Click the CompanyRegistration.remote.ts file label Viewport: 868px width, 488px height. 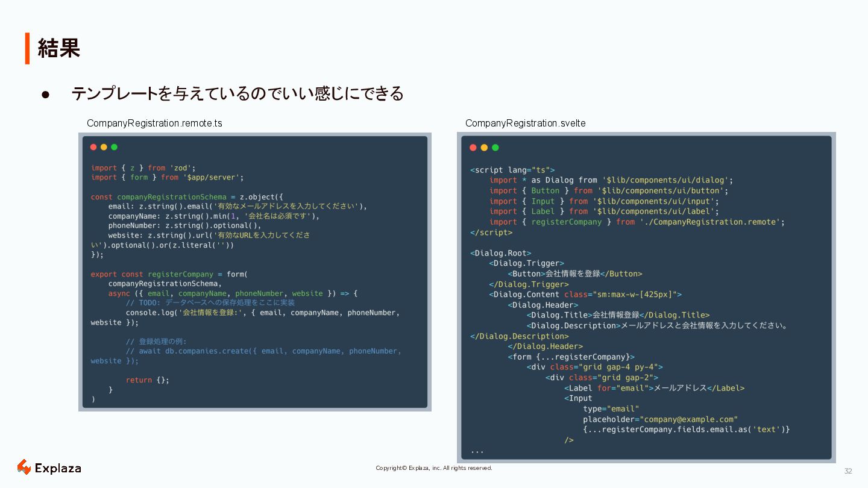click(154, 123)
